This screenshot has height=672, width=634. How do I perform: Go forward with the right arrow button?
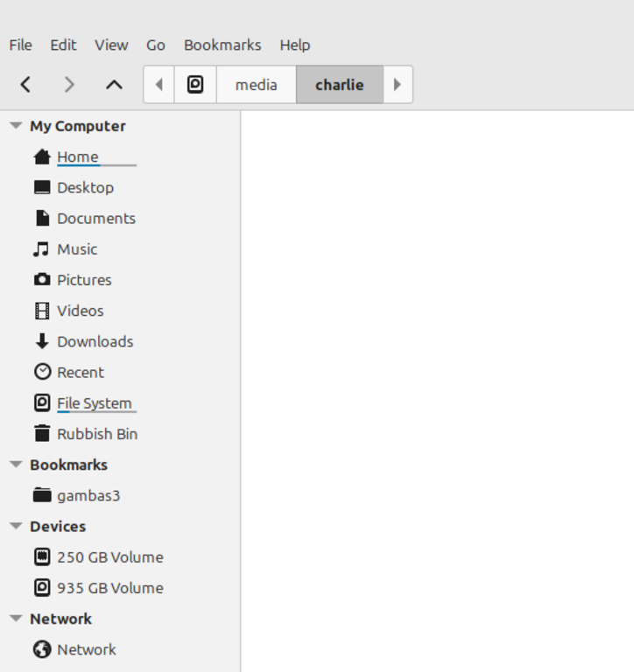pyautogui.click(x=69, y=84)
